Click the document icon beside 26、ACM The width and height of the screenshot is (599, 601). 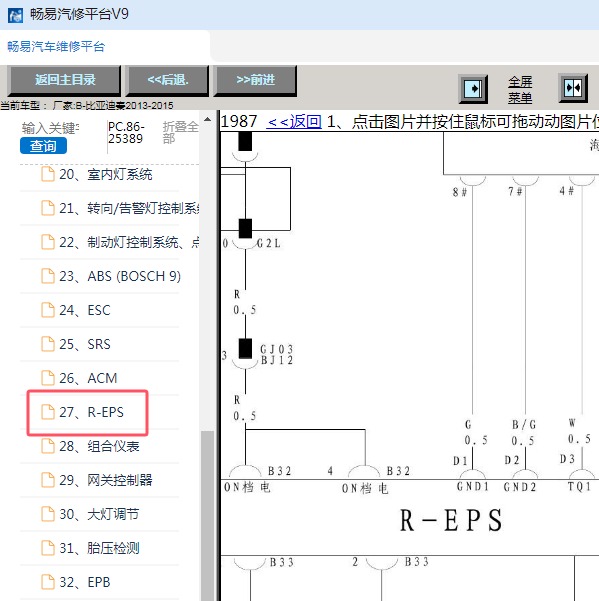[x=48, y=378]
